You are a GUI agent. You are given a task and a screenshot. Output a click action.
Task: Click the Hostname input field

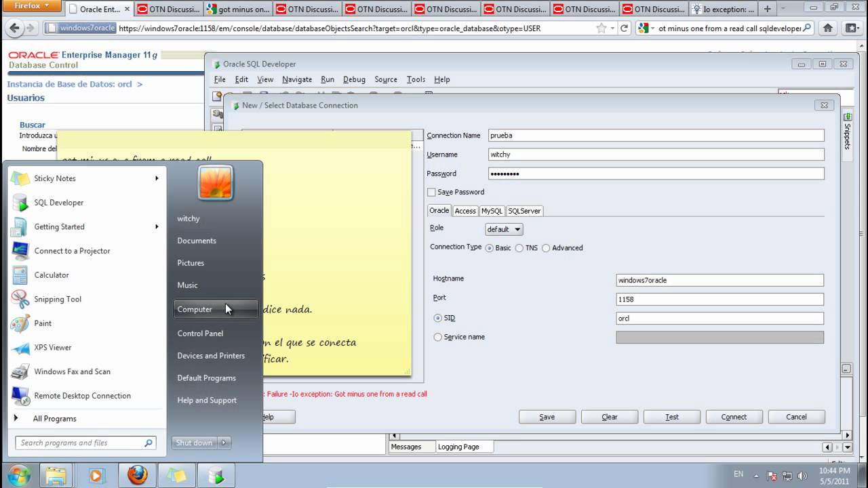719,280
